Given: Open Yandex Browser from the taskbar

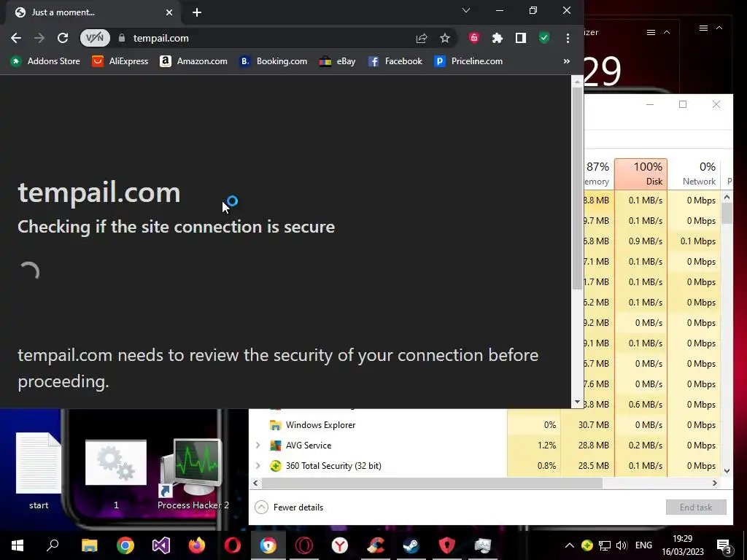Looking at the screenshot, I should coord(340,545).
